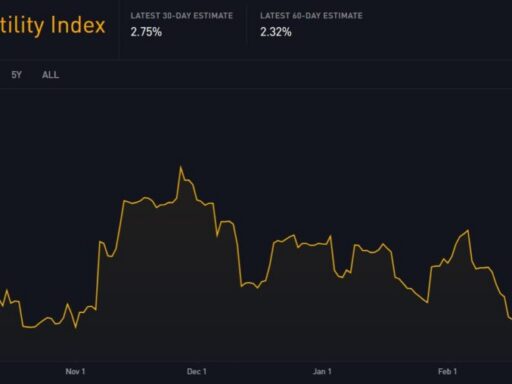Select the 5Y time range tab
Screen dimensions: 512x384
[x=16, y=75]
